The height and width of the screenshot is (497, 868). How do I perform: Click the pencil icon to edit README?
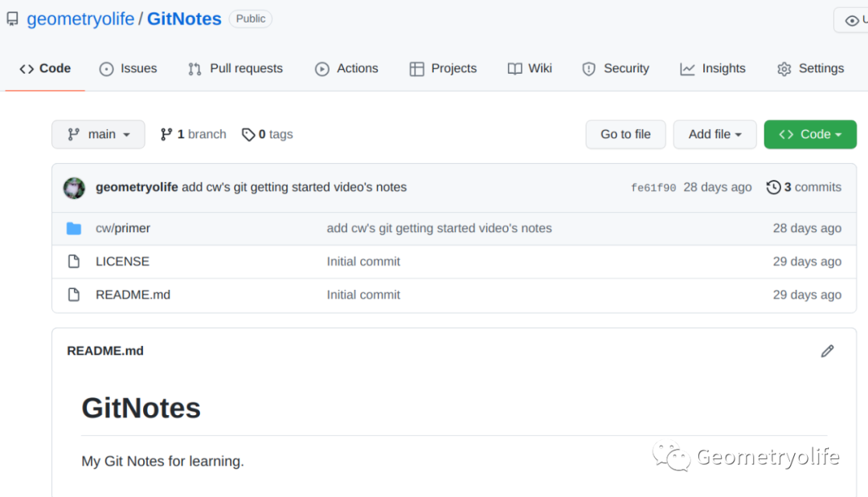pos(827,351)
